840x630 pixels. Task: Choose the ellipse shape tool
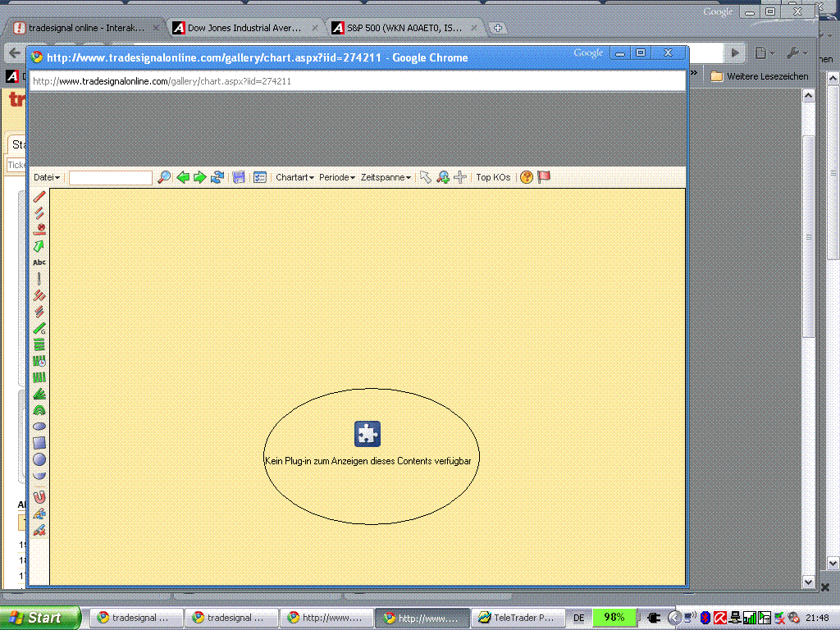click(39, 427)
